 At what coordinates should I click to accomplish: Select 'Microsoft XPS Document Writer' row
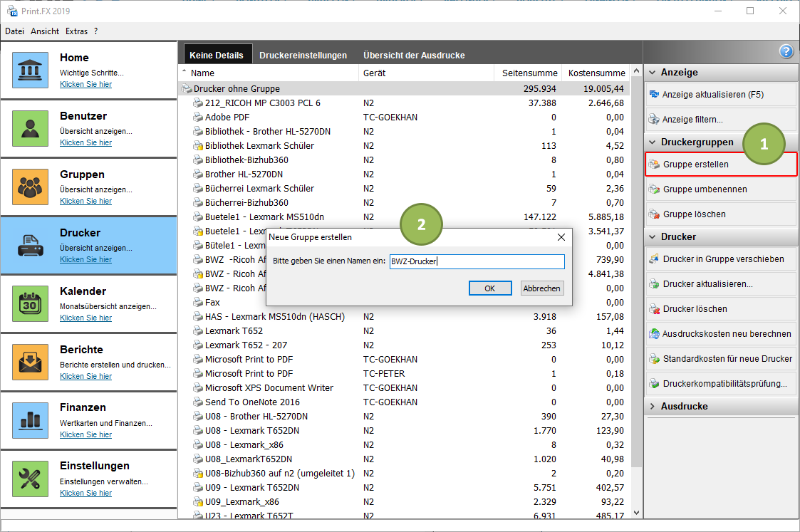pyautogui.click(x=404, y=388)
